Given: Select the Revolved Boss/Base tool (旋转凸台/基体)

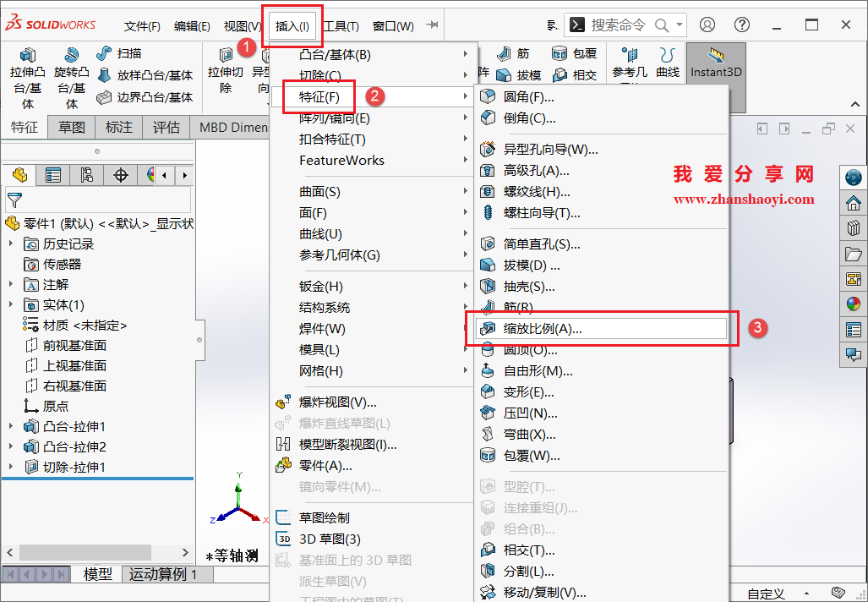Looking at the screenshot, I should [71, 78].
